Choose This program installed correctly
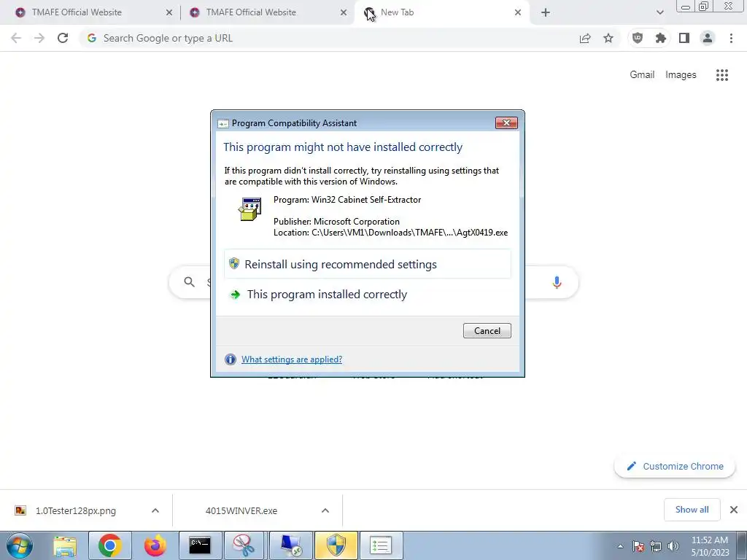747x560 pixels. [x=368, y=295]
